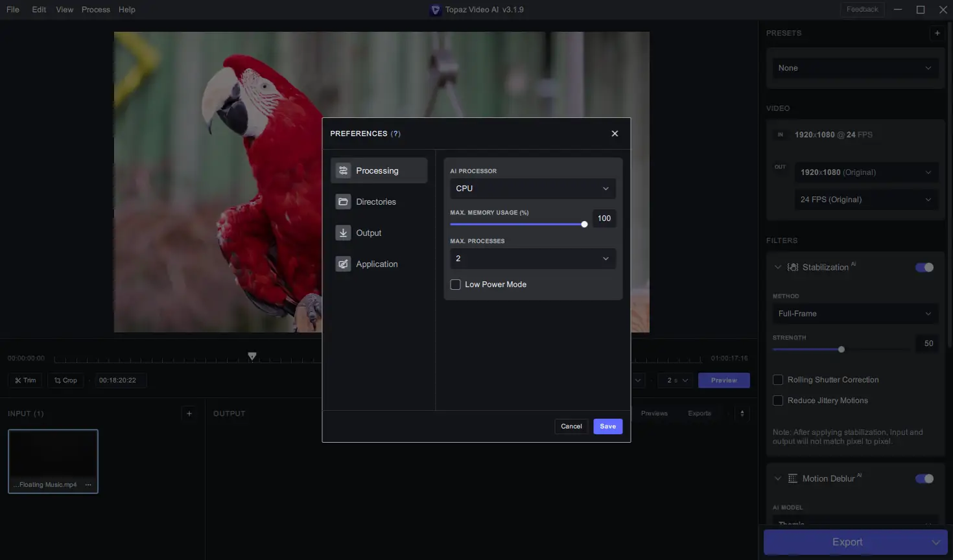Click the memory usage value field showing 100
Screen dimensions: 953x560
click(x=604, y=218)
